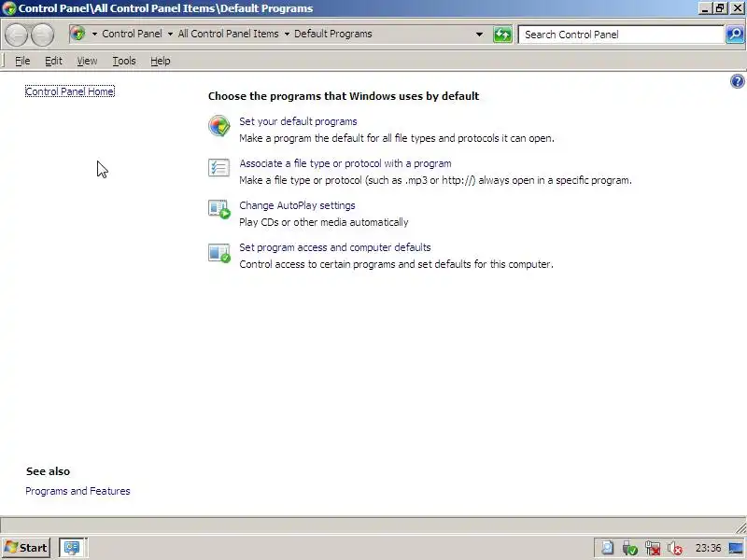Click the window title bar icon
Screen dimensions: 747x560
coord(9,8)
